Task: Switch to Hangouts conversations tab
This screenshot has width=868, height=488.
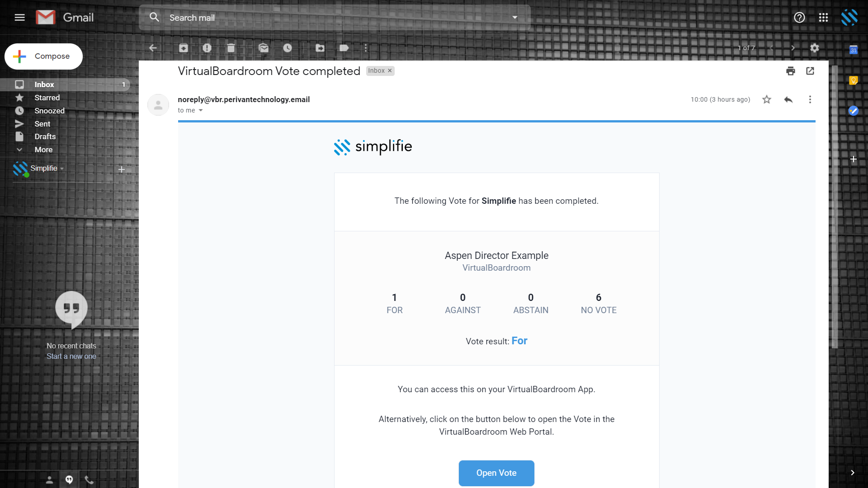Action: click(69, 480)
